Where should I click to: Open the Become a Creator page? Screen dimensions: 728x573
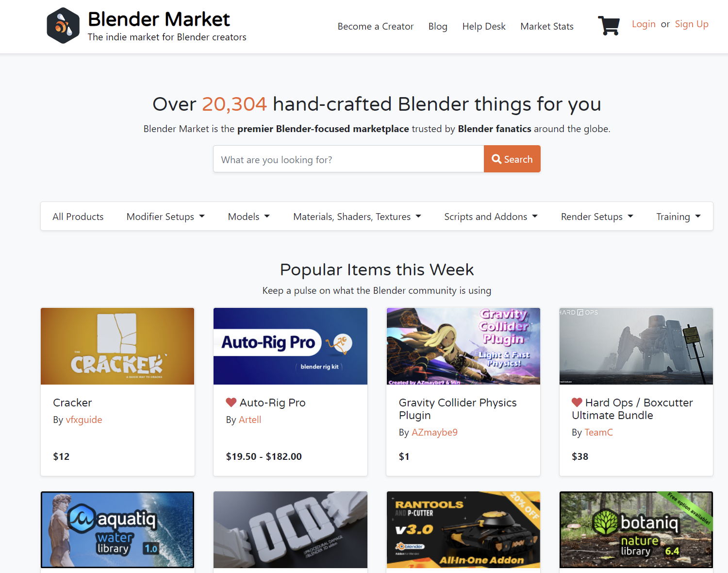click(x=376, y=26)
